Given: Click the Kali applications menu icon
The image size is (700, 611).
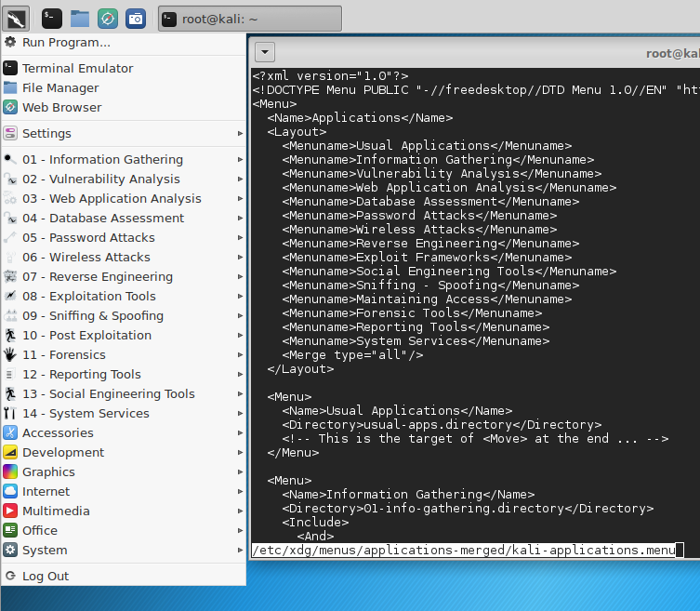Looking at the screenshot, I should pos(17,18).
